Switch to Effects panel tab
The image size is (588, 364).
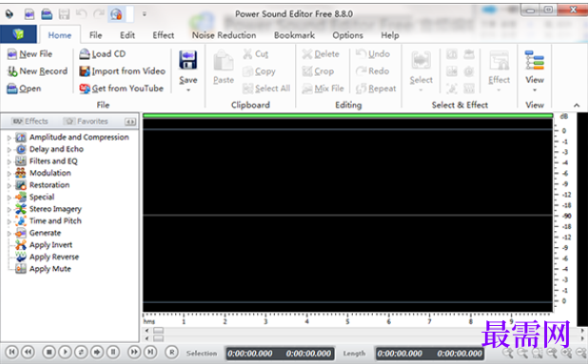pos(30,122)
